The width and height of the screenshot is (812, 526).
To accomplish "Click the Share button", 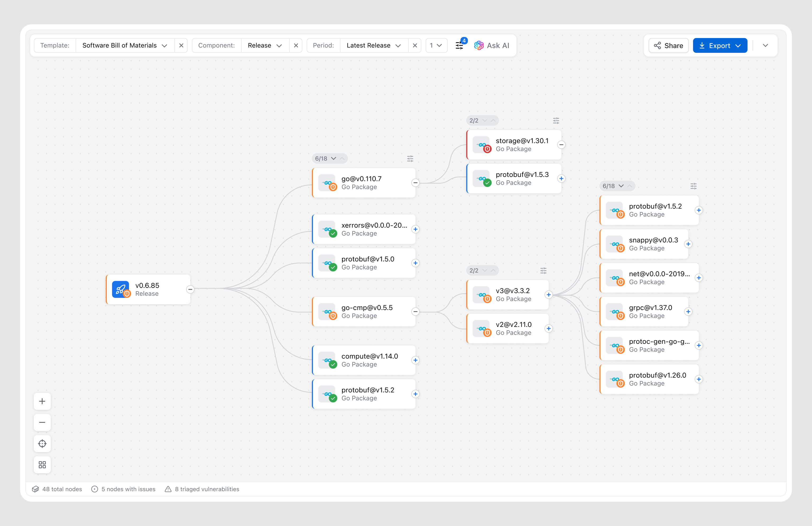I will (668, 45).
